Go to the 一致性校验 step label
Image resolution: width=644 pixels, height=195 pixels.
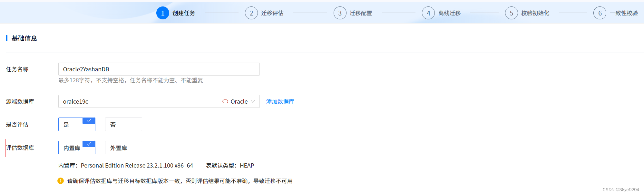click(624, 13)
